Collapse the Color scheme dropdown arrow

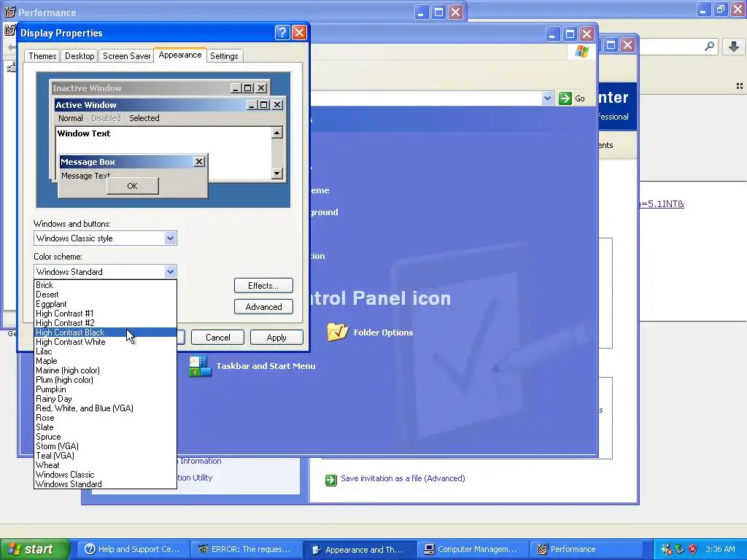(170, 271)
